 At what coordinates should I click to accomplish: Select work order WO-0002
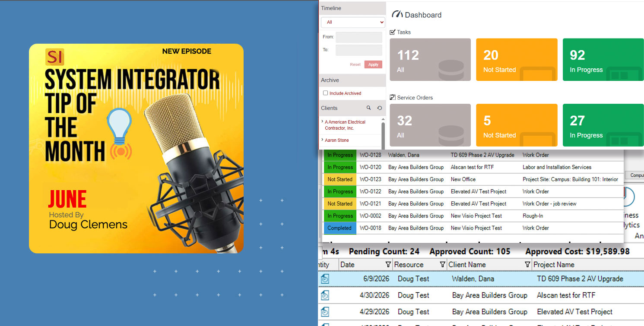click(x=371, y=215)
